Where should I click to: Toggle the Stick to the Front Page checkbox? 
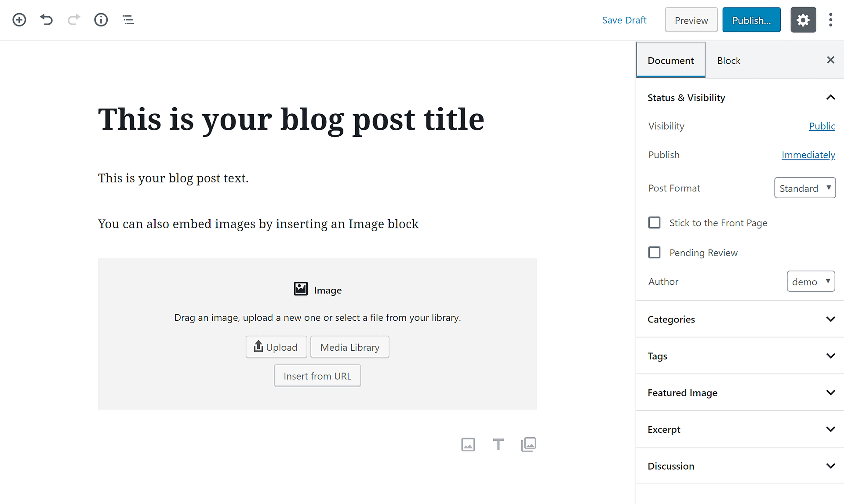click(654, 223)
